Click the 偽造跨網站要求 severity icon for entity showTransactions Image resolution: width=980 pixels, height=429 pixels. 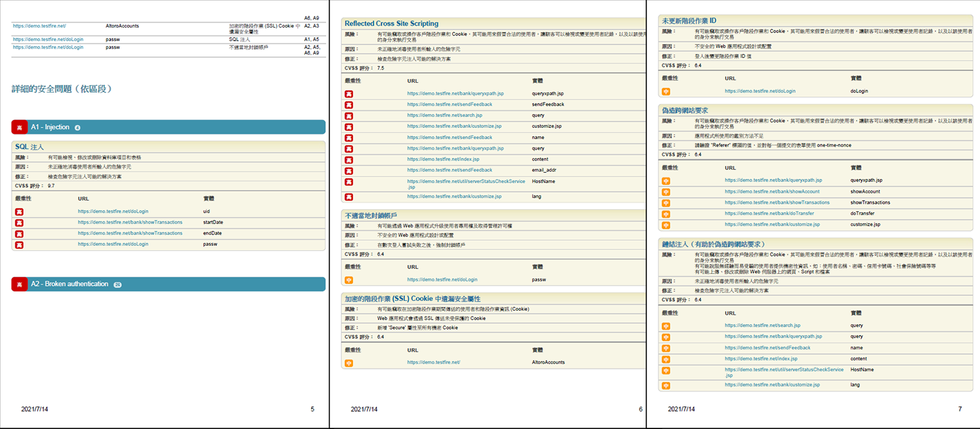tap(666, 203)
